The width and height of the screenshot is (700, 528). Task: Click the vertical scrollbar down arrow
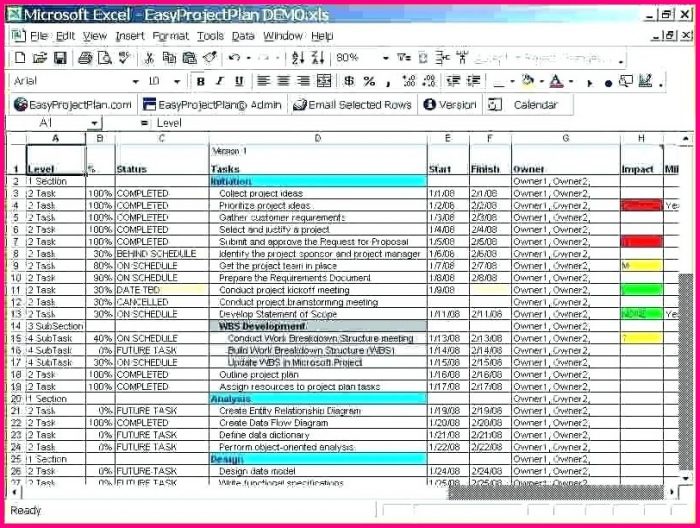685,478
